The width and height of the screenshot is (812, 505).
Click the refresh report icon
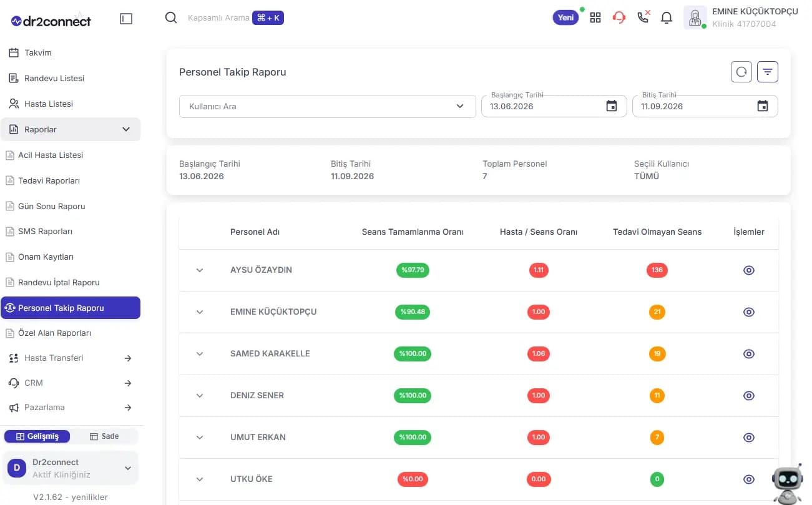point(741,72)
